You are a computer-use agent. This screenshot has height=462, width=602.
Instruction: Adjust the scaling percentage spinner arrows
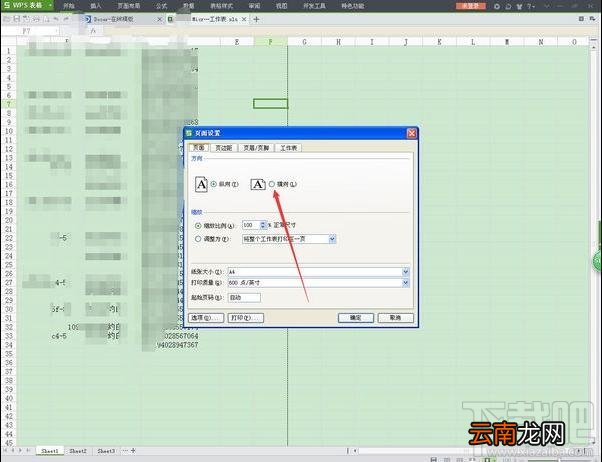[x=263, y=225]
